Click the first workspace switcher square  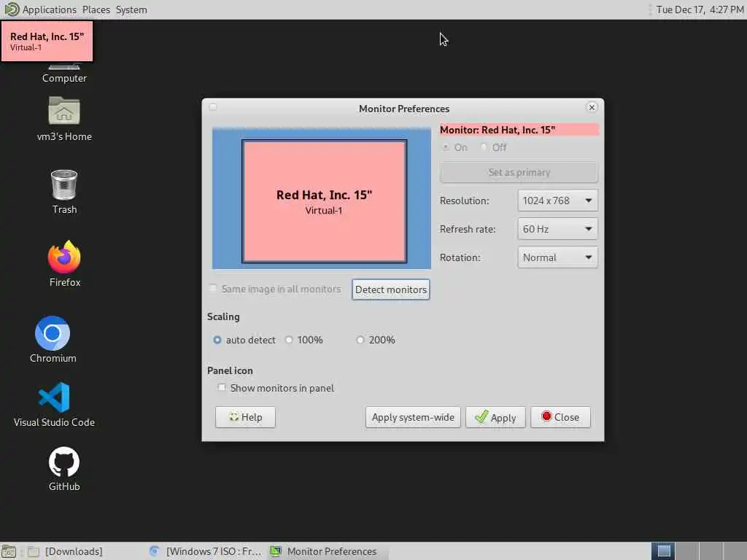(663, 551)
